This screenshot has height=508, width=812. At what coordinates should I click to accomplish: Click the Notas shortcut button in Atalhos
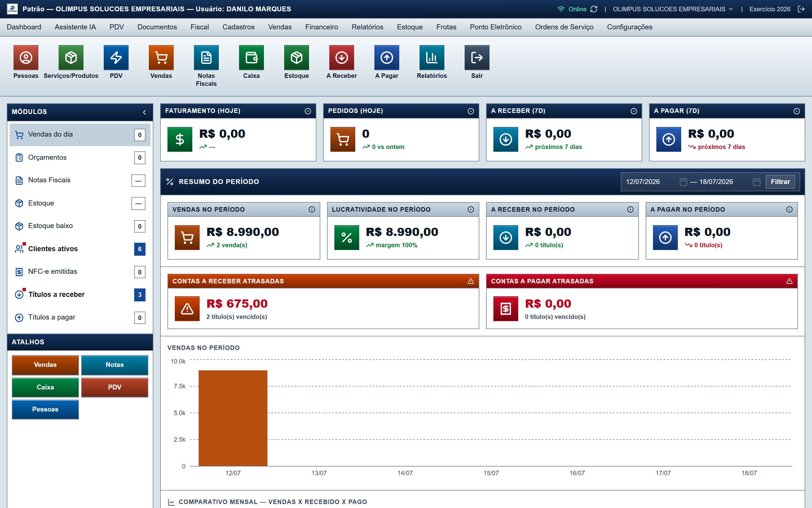[114, 365]
